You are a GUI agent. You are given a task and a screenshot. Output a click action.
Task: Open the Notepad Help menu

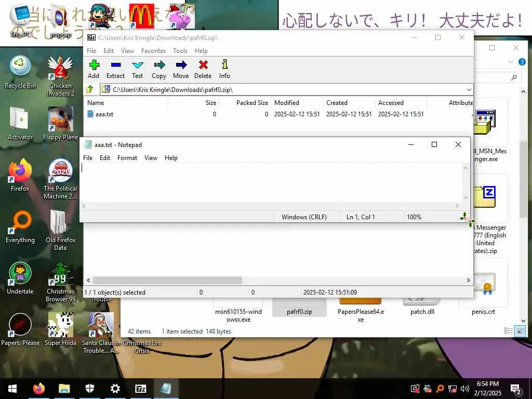point(171,158)
